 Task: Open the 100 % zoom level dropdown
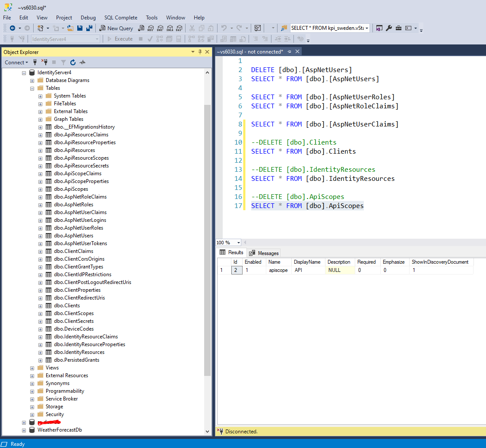coord(239,243)
